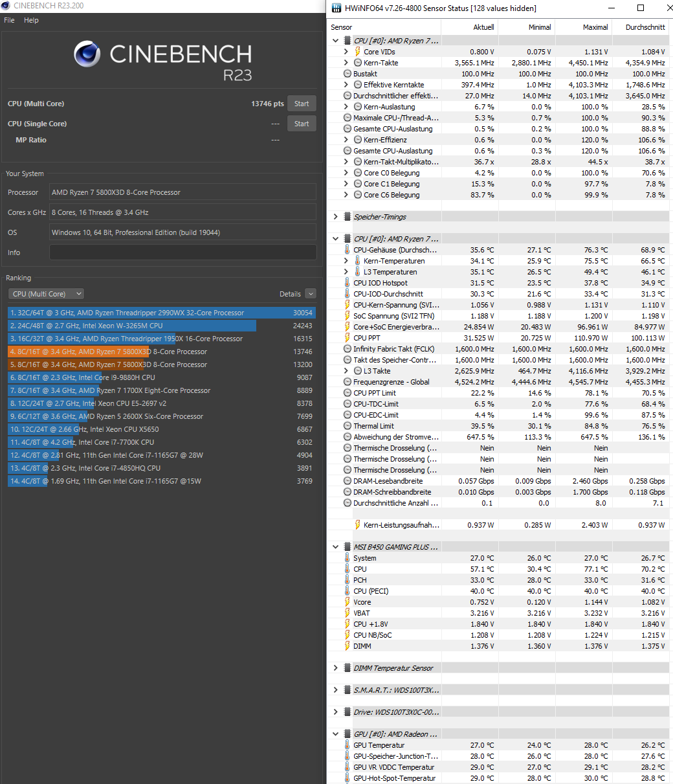Select the CPU-EDC-Limit sensor row
This screenshot has height=784, width=673.
click(x=498, y=415)
